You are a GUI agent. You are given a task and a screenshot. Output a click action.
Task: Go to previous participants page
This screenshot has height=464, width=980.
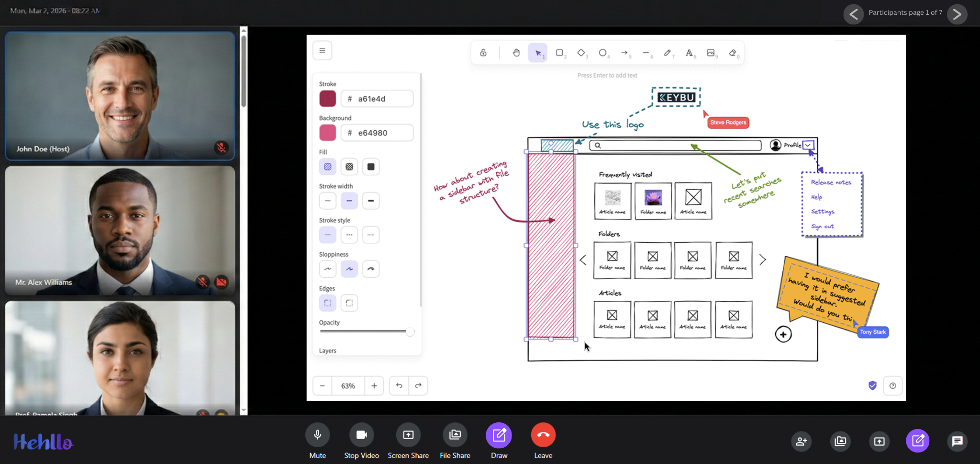[x=853, y=14]
